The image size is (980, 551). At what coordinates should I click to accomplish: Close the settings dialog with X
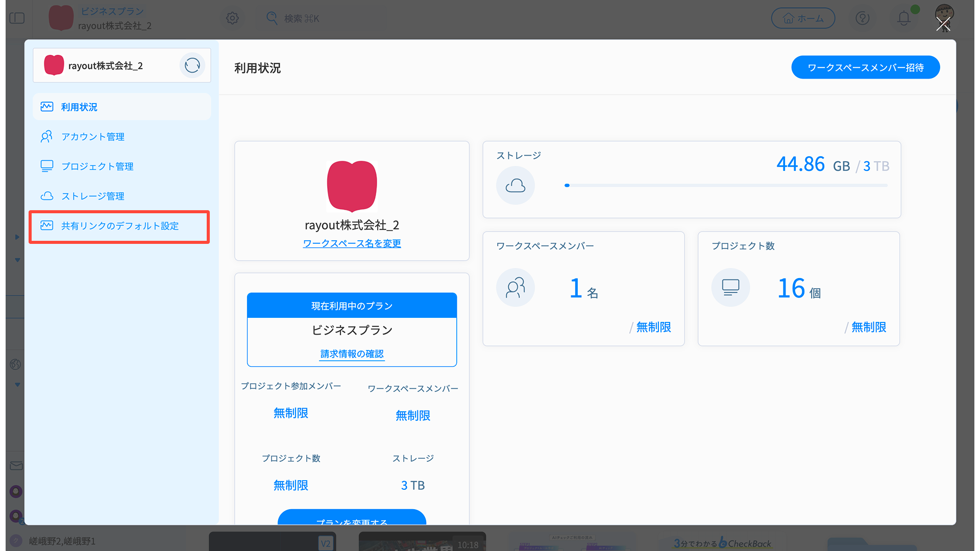coord(943,24)
